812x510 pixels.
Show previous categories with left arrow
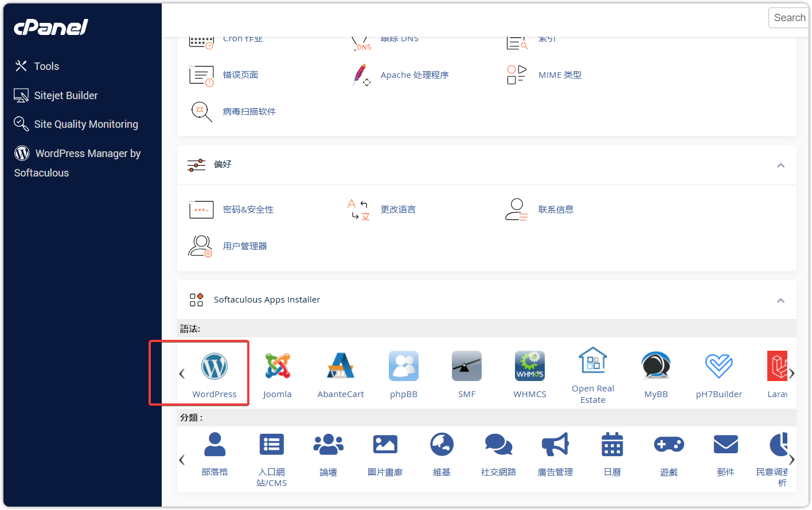click(182, 460)
